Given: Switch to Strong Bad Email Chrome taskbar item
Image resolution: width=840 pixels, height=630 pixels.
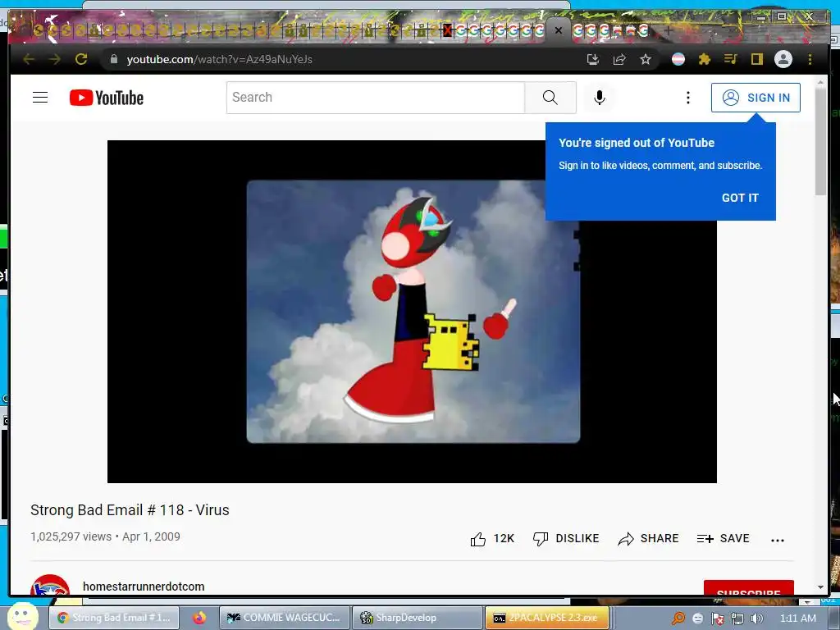Looking at the screenshot, I should pyautogui.click(x=114, y=618).
